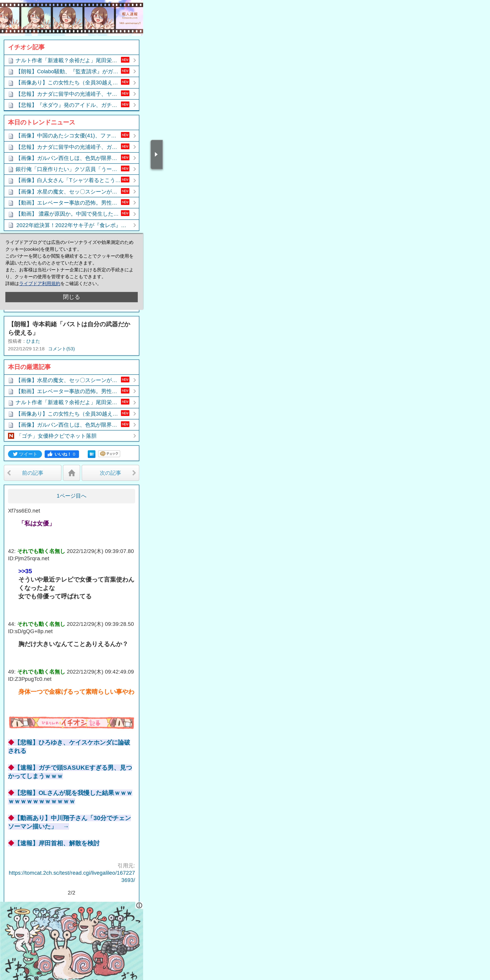Open コメント(53) link
The width and height of the screenshot is (490, 980).
point(61,349)
